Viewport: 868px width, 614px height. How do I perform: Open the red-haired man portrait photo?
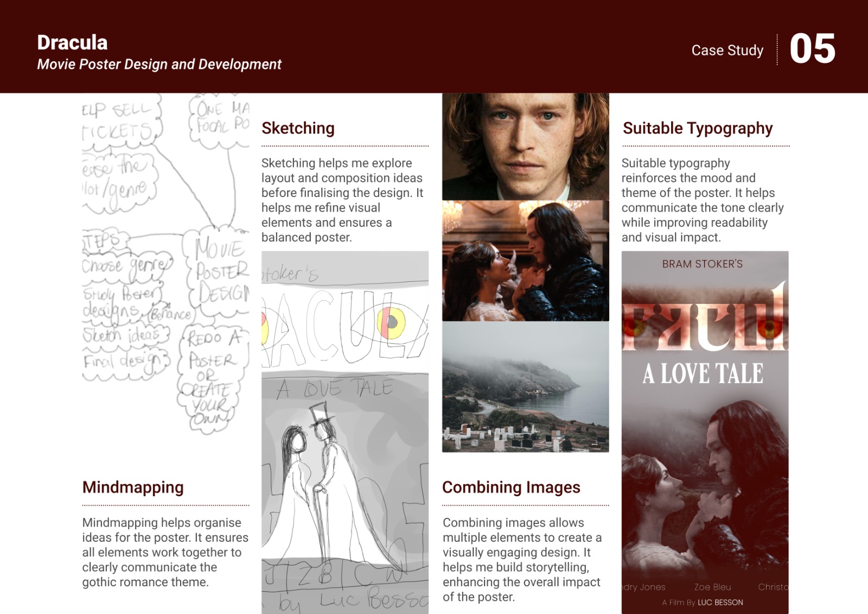(x=526, y=147)
